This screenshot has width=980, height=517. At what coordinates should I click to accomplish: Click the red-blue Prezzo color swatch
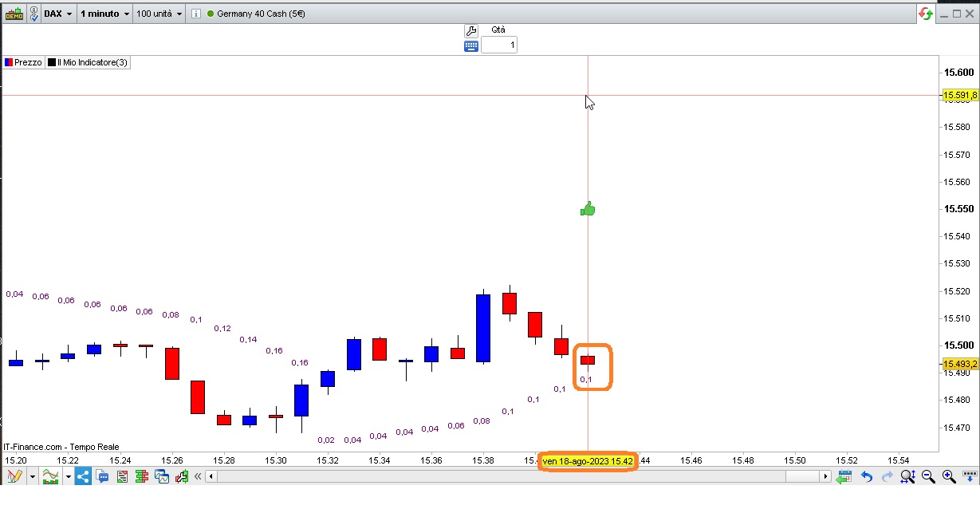pyautogui.click(x=9, y=62)
